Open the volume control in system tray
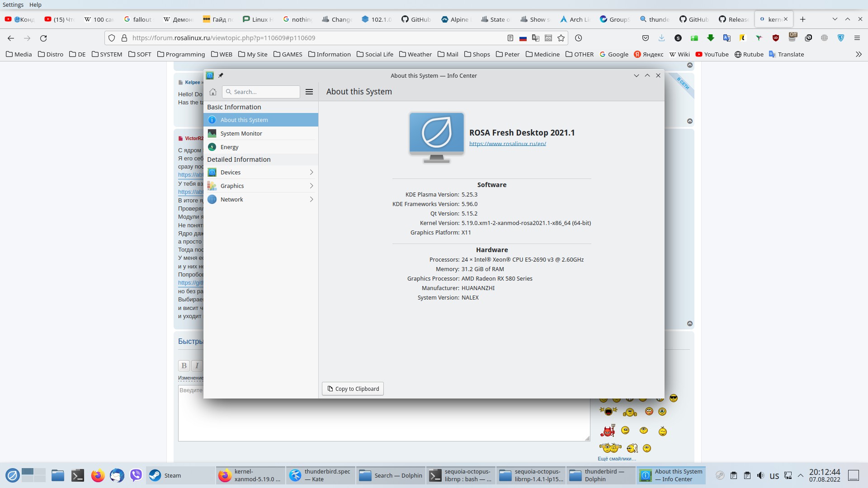The image size is (868, 488). pyautogui.click(x=760, y=475)
